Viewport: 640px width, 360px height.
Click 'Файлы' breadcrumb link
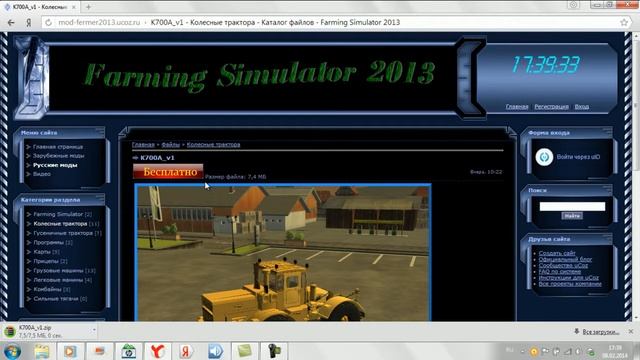tap(170, 144)
